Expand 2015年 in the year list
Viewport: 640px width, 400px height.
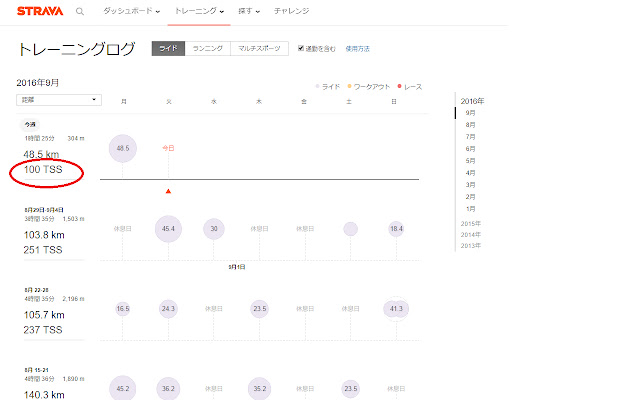pos(471,224)
